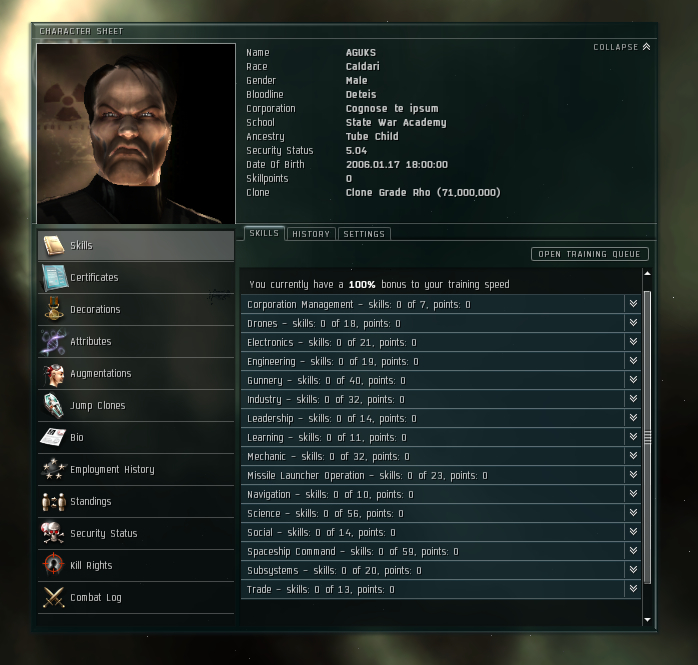Expand the Spaceship Command skill group
The width and height of the screenshot is (698, 665).
tap(633, 551)
